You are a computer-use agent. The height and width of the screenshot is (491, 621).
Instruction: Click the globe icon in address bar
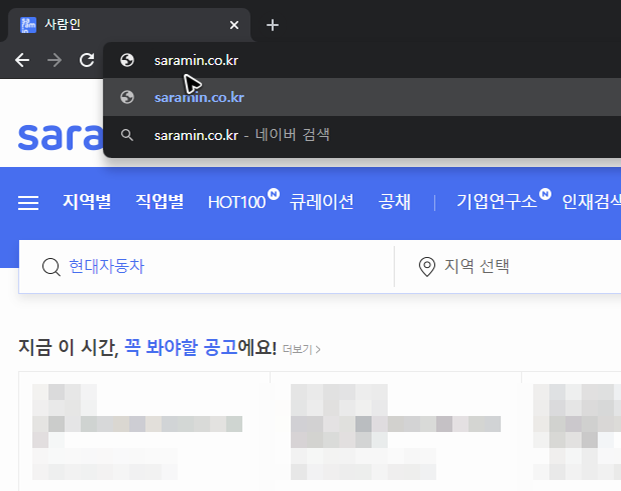127,60
